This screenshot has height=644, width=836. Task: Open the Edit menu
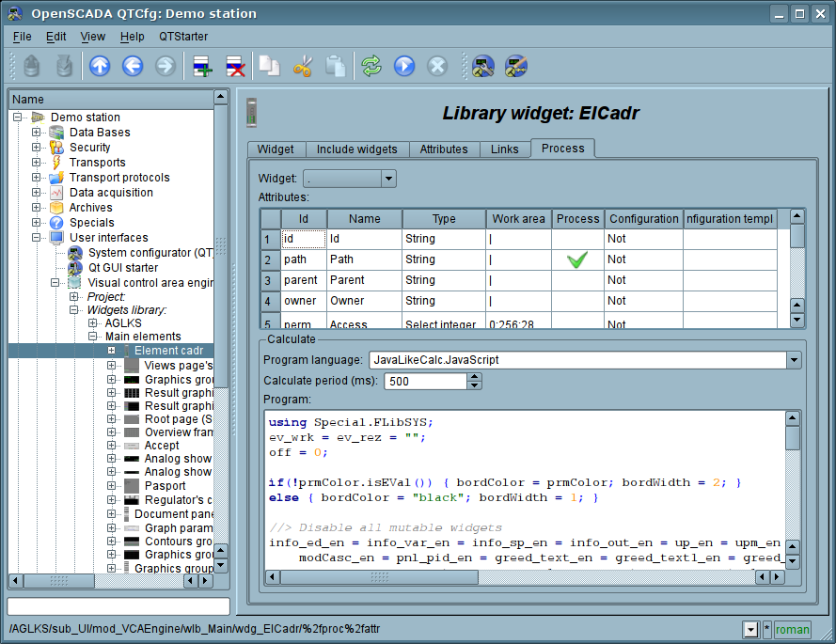point(55,36)
